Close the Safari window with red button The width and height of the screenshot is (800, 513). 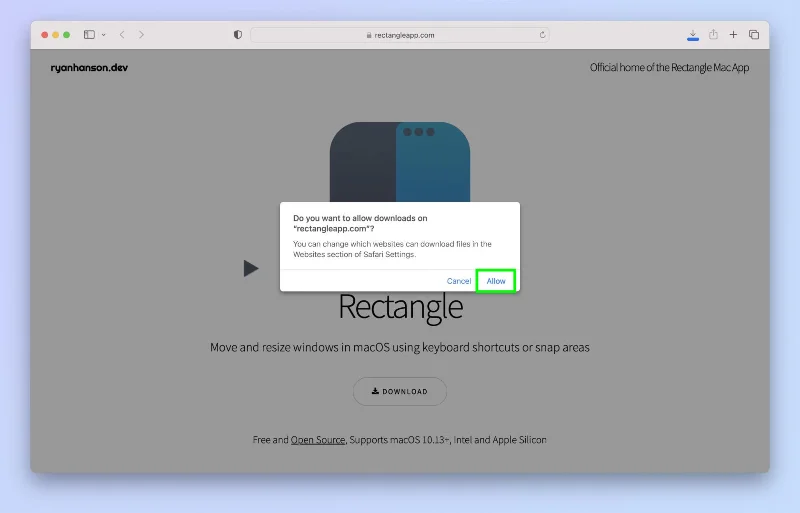(45, 35)
